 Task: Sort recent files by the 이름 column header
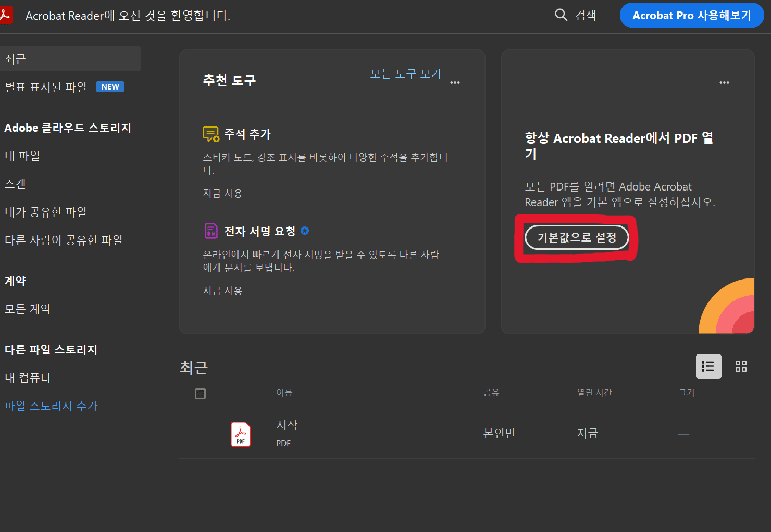click(x=284, y=392)
